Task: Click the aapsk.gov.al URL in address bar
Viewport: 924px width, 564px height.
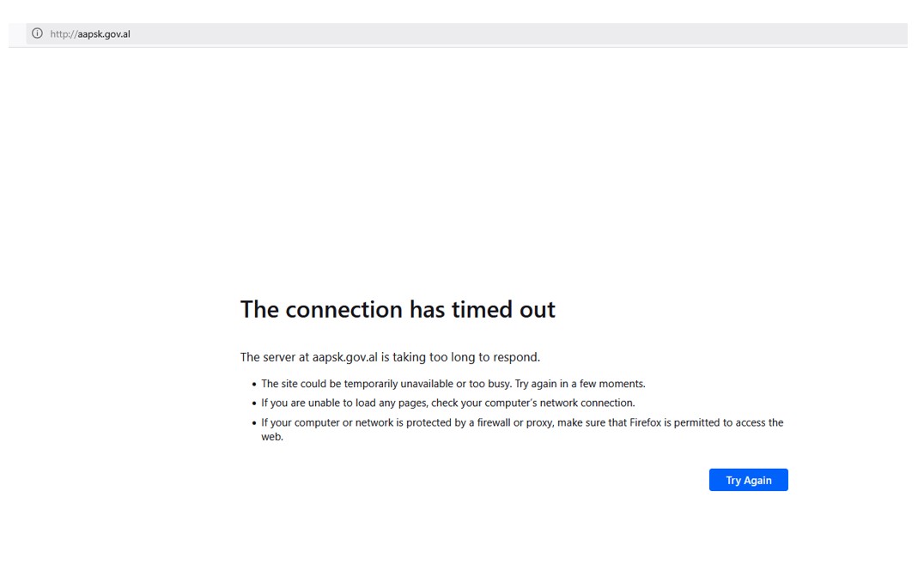Action: 103,34
